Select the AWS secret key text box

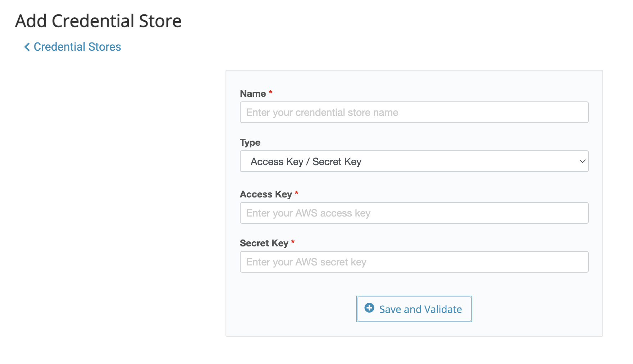(x=414, y=262)
